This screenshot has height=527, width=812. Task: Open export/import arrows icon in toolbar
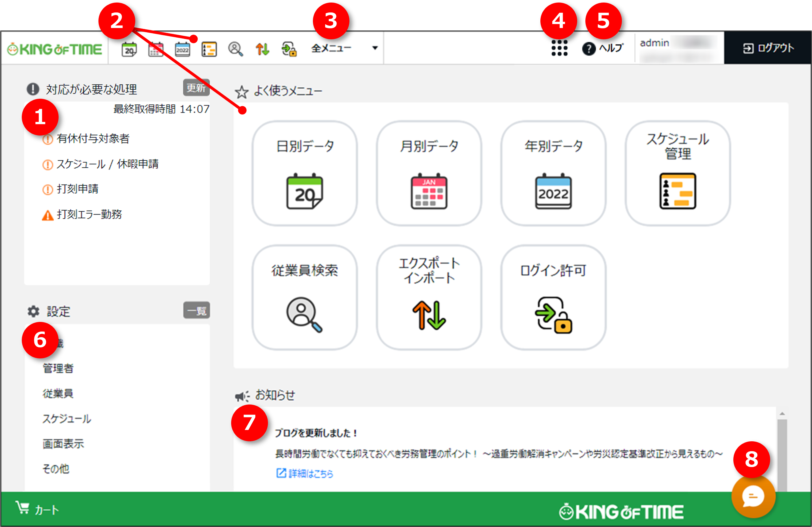(262, 49)
